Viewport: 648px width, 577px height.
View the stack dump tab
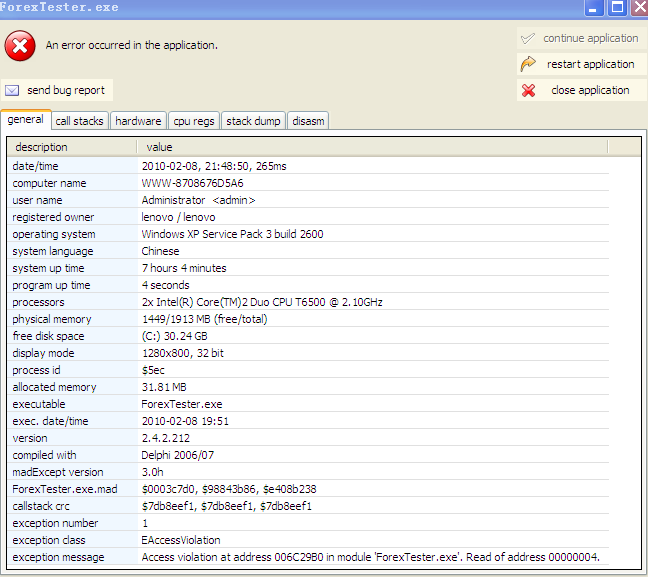[x=253, y=121]
